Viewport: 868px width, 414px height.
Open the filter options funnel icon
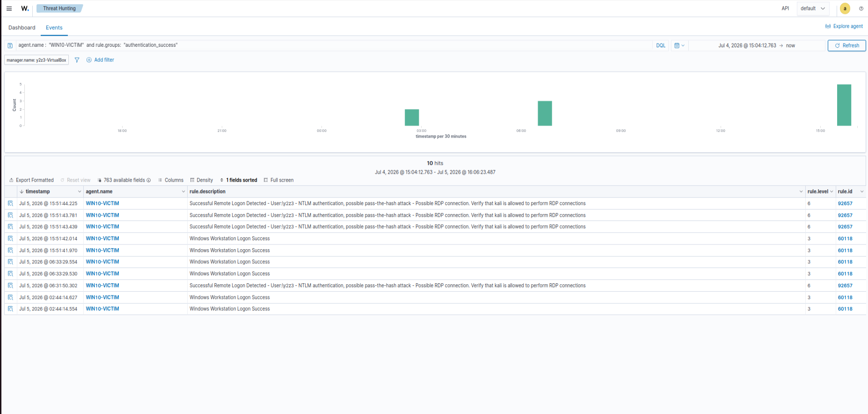(77, 60)
